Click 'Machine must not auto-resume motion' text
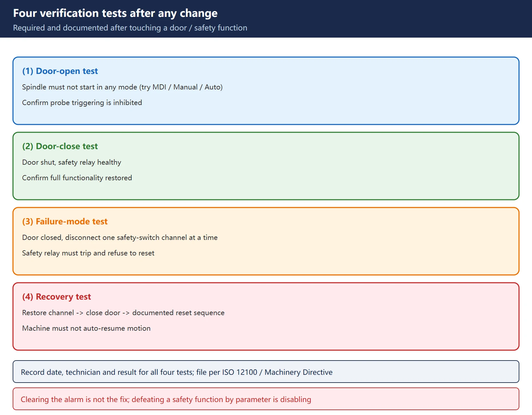The image size is (532, 415). 86,328
